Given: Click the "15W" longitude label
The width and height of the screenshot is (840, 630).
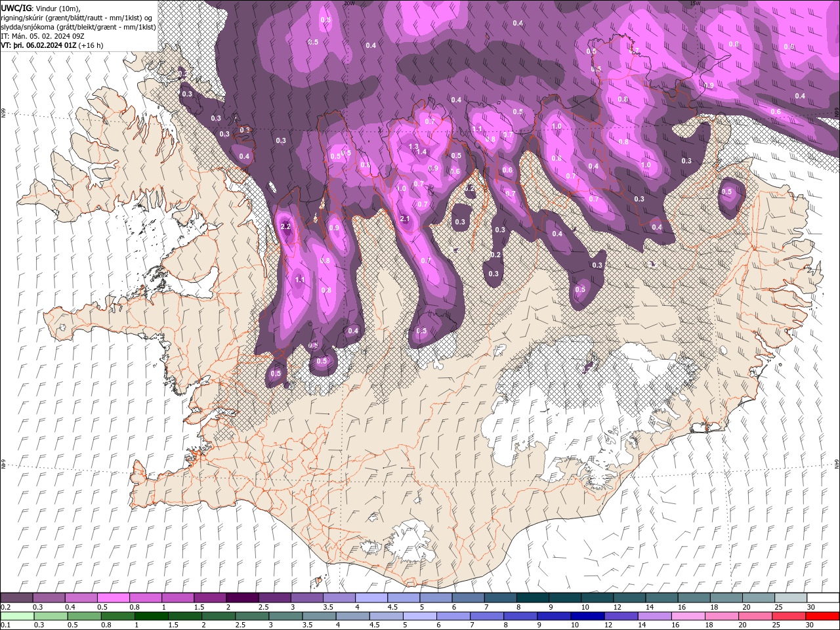Looking at the screenshot, I should pos(695,3).
